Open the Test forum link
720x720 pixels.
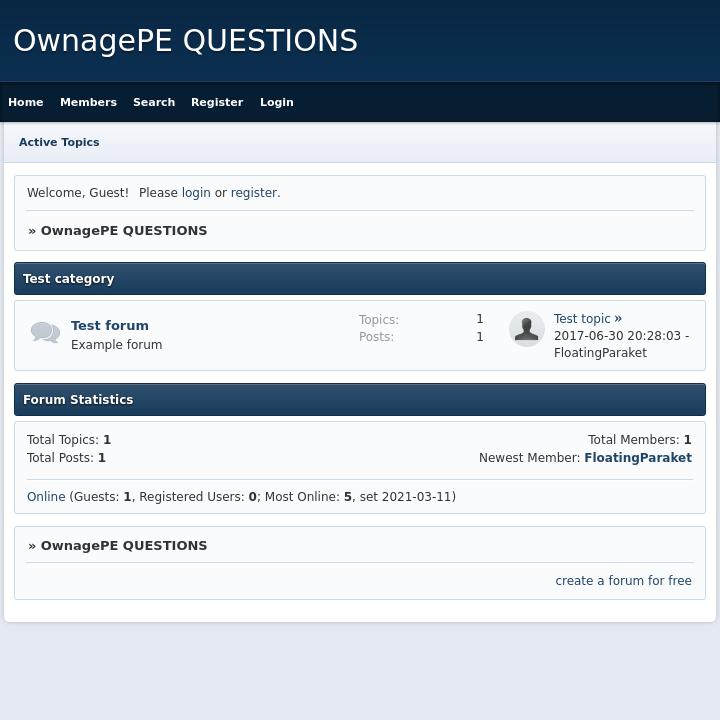click(110, 325)
